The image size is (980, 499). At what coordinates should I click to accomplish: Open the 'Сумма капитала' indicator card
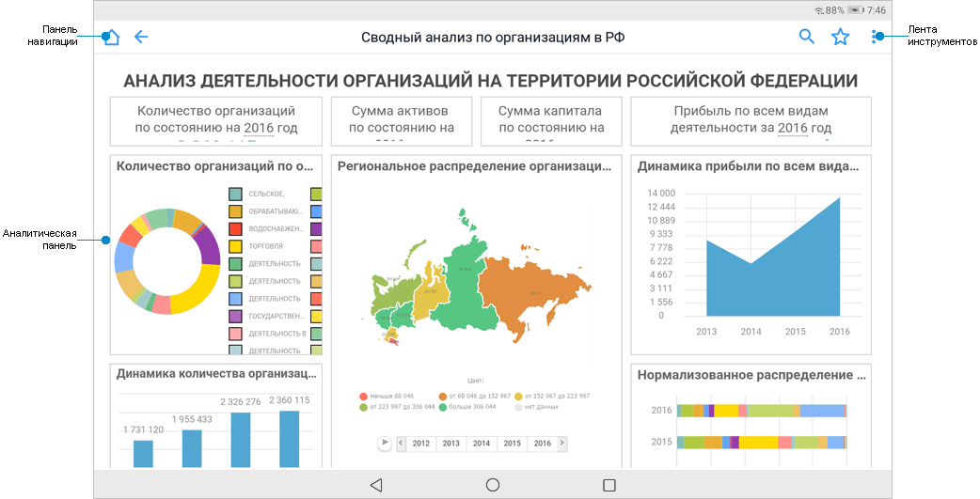tap(551, 121)
